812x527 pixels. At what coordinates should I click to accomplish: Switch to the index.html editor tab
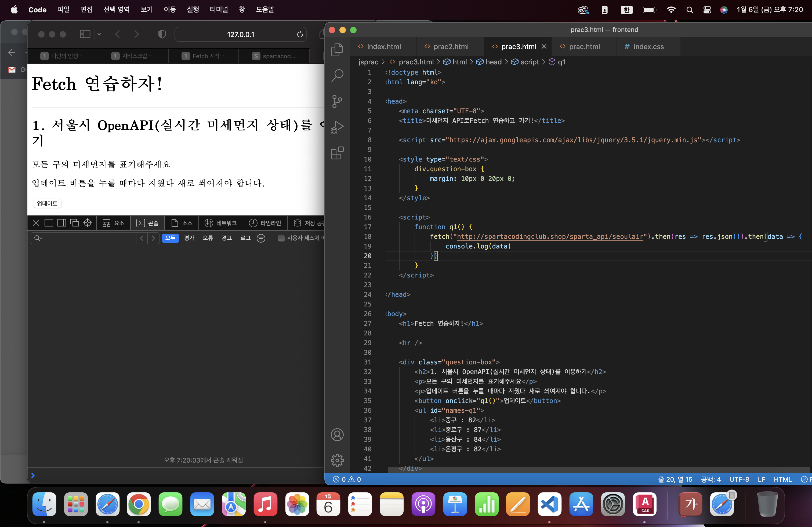[383, 47]
